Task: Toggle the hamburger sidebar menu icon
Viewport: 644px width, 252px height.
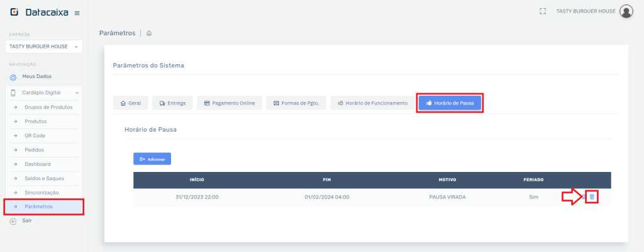Action: 77,13
